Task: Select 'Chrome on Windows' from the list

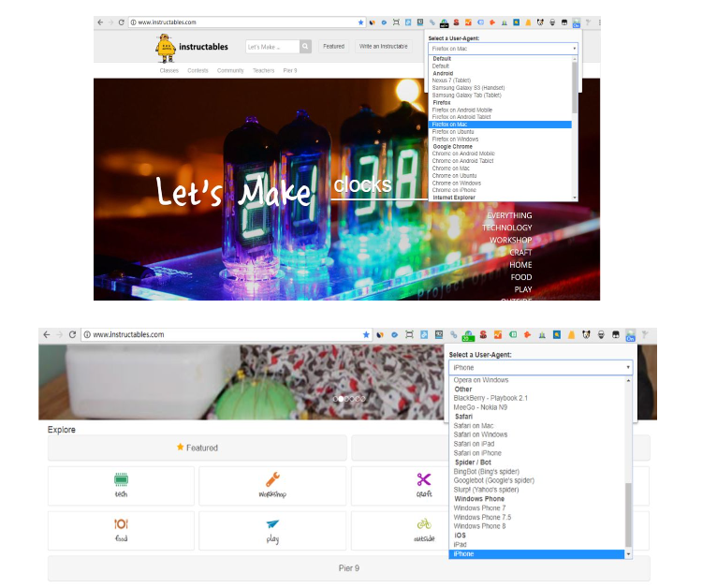Action: pyautogui.click(x=457, y=183)
